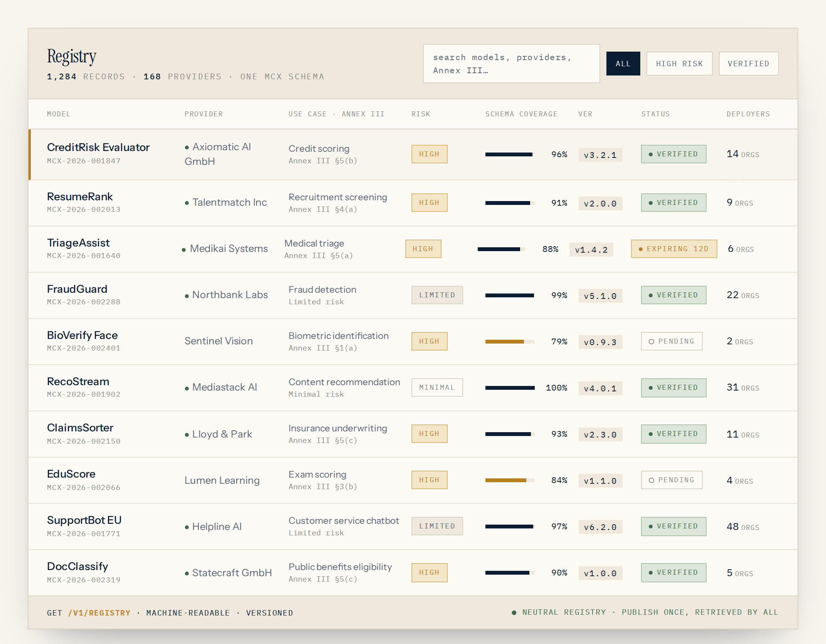This screenshot has width=826, height=644.
Task: Open the FraudGuard model record
Action: tap(77, 289)
